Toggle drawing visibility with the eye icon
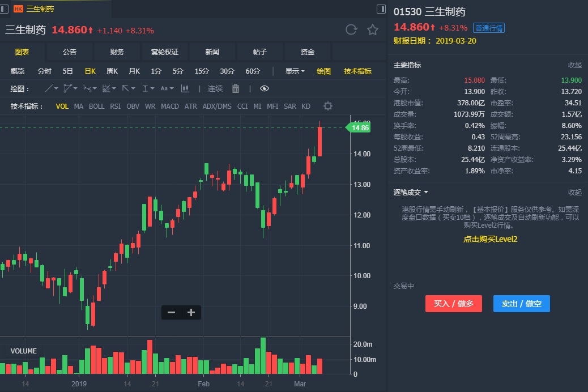This screenshot has height=392, width=588. [x=265, y=88]
